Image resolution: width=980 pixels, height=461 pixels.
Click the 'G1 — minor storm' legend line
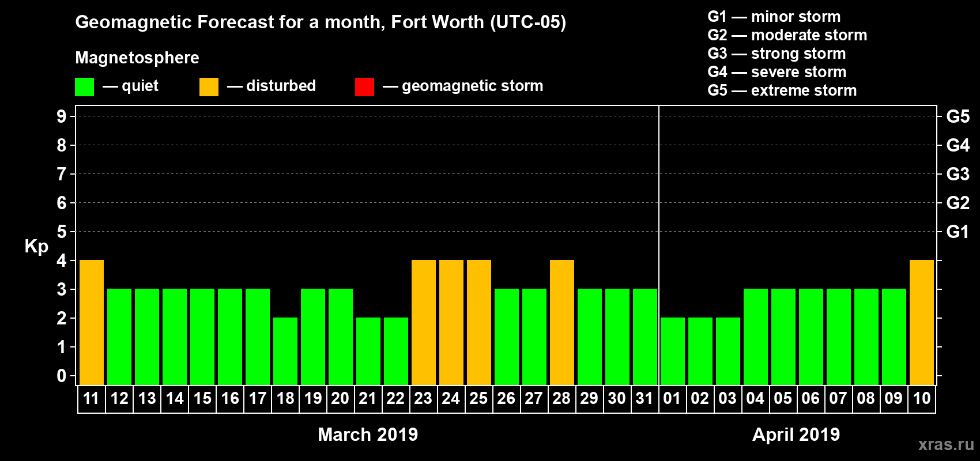tap(774, 17)
